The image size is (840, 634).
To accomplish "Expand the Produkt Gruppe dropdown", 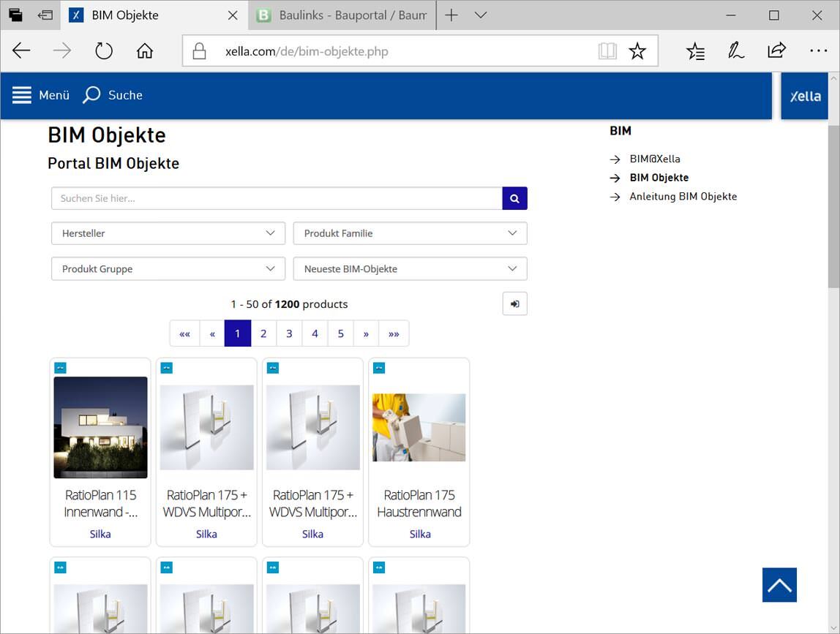I will [x=168, y=269].
